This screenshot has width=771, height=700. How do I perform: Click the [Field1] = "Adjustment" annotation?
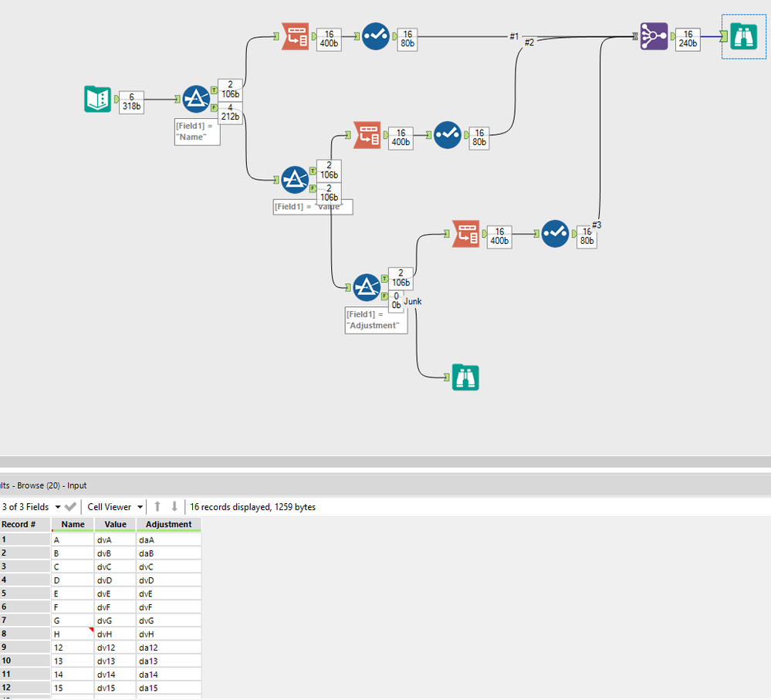pyautogui.click(x=376, y=320)
